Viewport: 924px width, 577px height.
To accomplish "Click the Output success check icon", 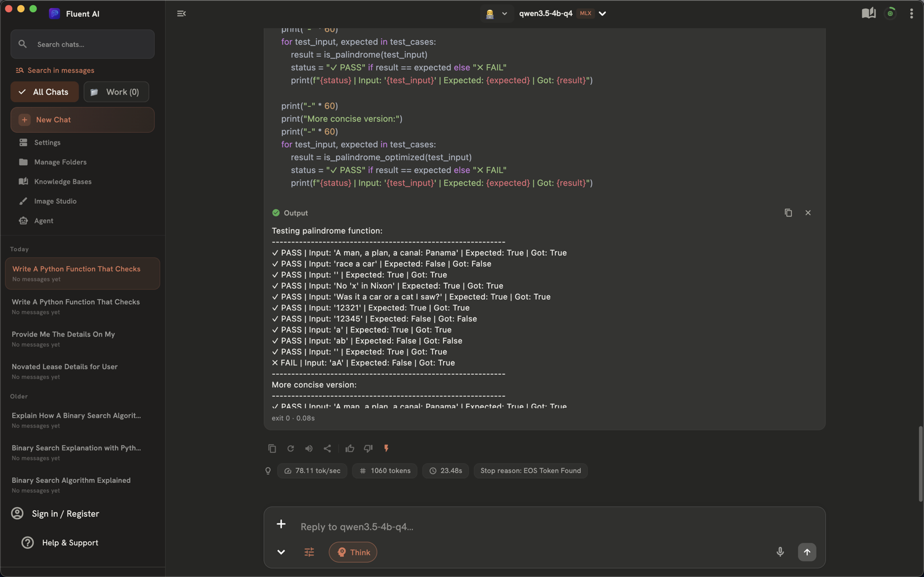I will pyautogui.click(x=276, y=213).
